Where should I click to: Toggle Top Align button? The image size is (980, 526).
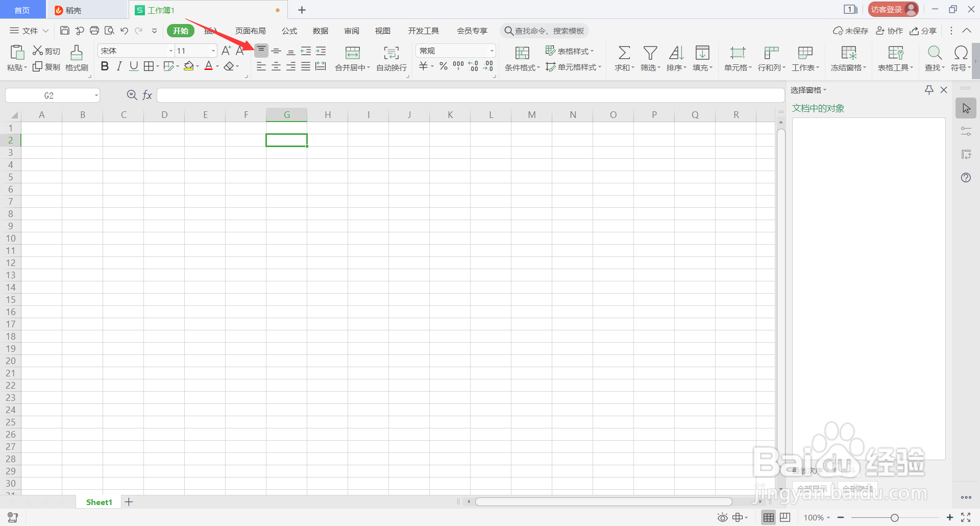[261, 51]
